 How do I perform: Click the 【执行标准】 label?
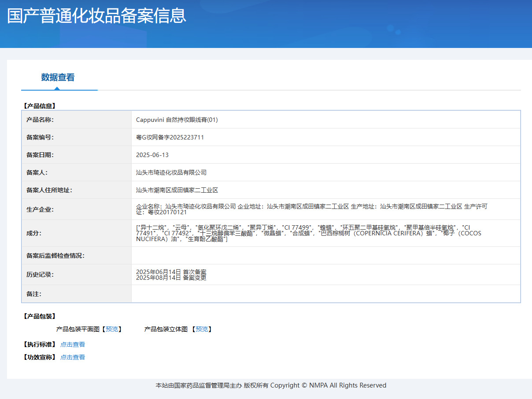point(39,344)
